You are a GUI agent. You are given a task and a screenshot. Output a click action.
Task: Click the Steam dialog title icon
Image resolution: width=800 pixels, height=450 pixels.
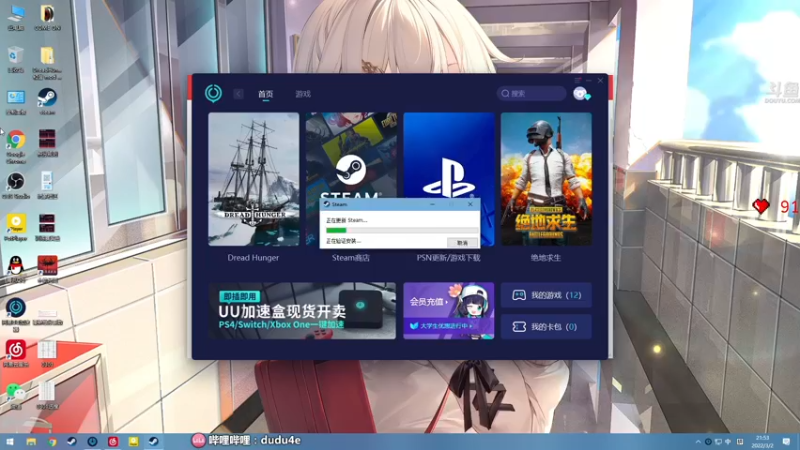click(327, 204)
